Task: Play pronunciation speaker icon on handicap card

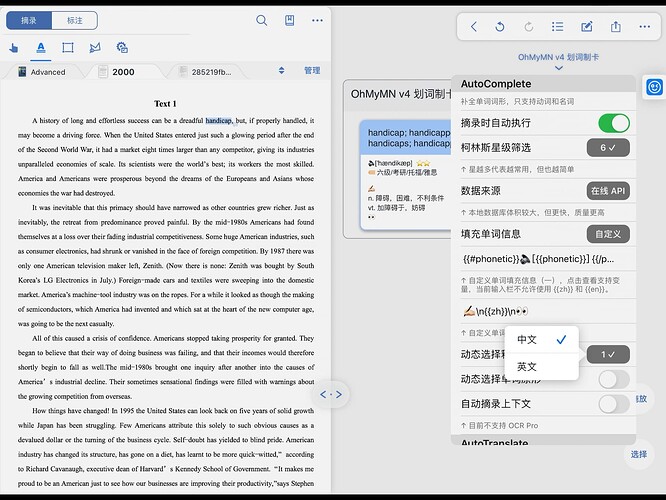Action: (371, 163)
